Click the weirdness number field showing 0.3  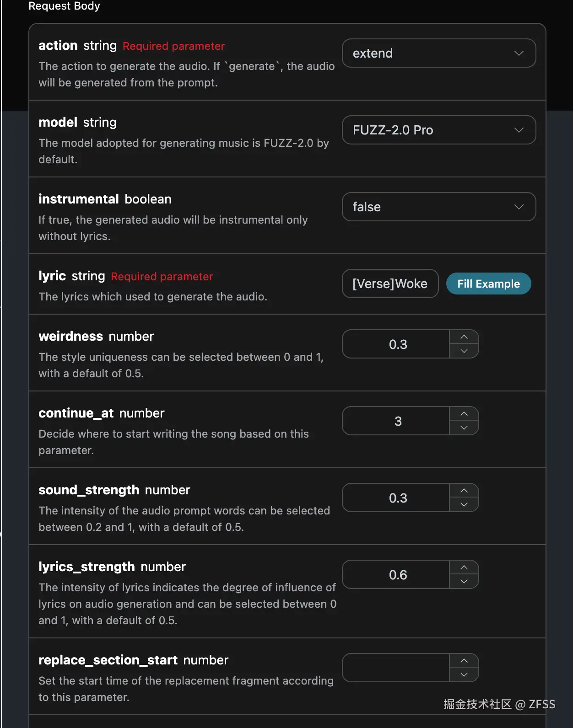pyautogui.click(x=396, y=344)
